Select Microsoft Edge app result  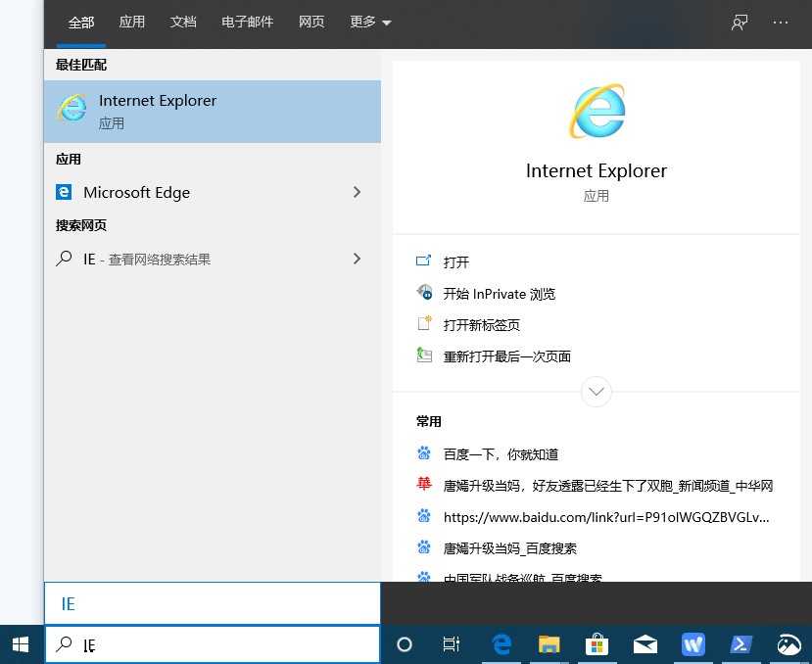pos(213,192)
